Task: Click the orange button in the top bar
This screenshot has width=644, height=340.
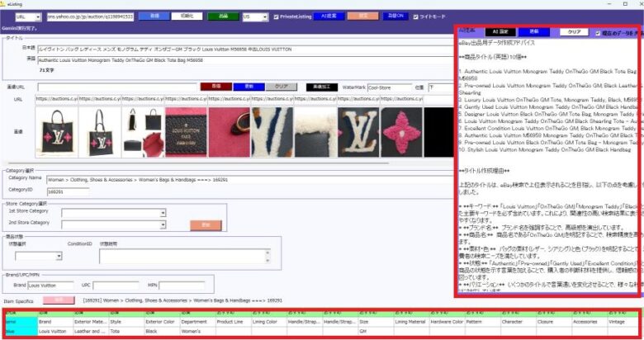Action: coord(362,16)
